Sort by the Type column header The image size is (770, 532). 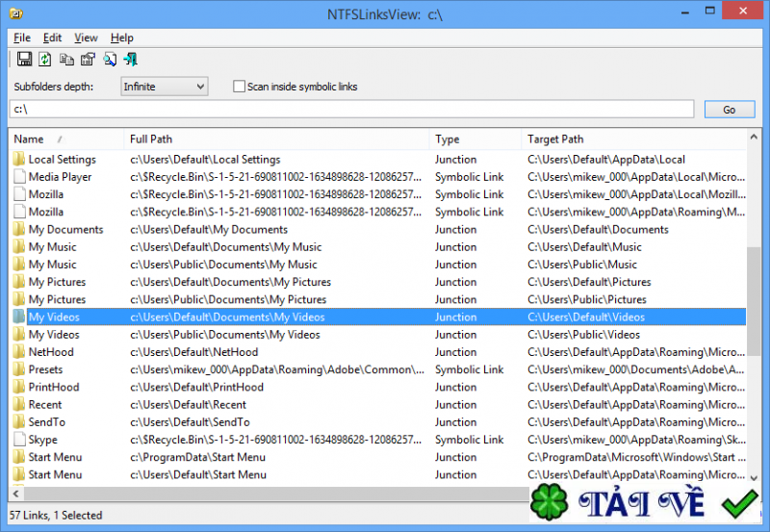[475, 139]
